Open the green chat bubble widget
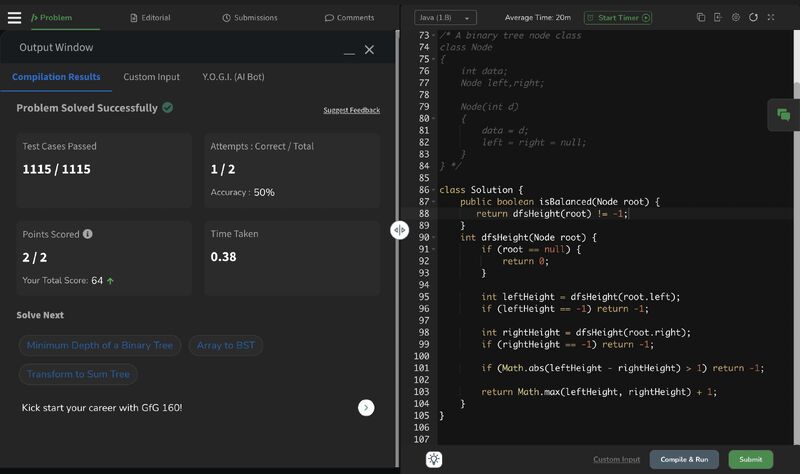800x474 pixels. click(783, 115)
